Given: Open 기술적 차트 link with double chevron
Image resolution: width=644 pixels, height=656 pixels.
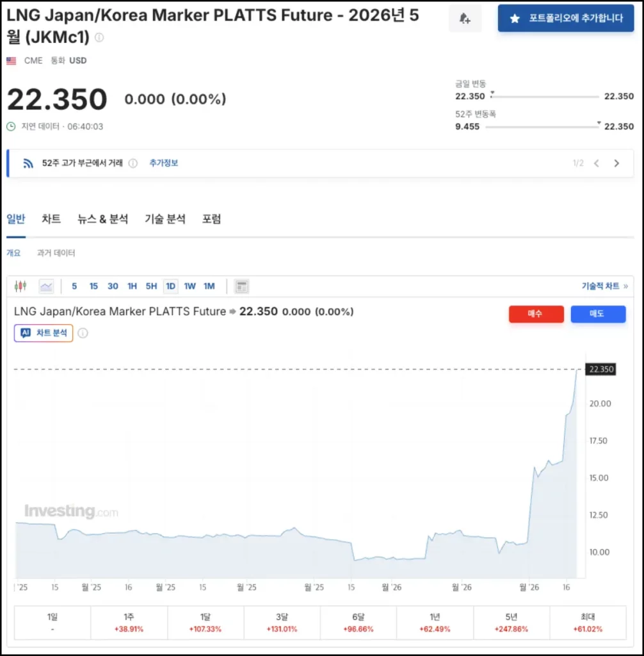Looking at the screenshot, I should click(604, 286).
